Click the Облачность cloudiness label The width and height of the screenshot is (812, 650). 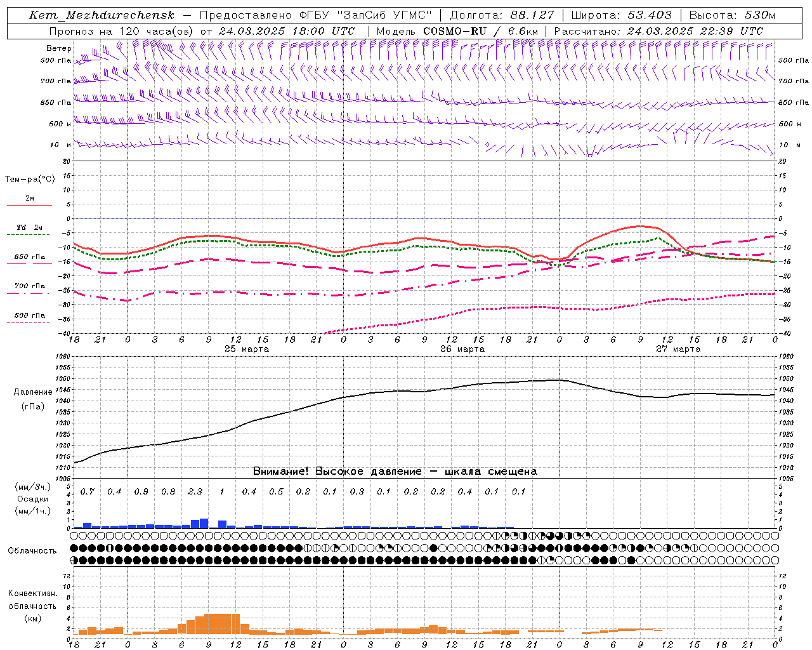32,550
